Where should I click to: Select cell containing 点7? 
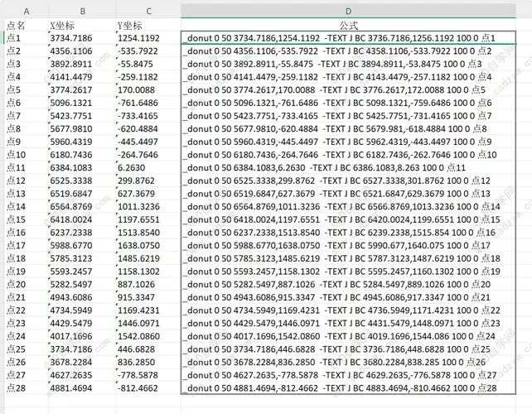[27, 116]
